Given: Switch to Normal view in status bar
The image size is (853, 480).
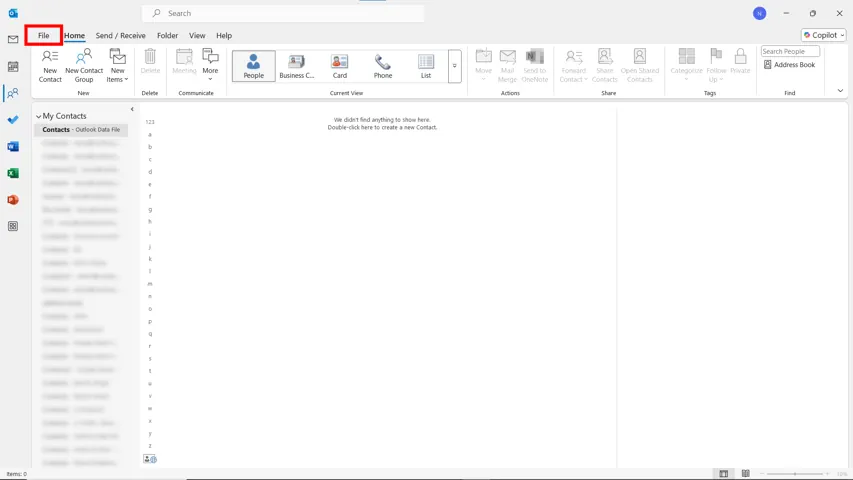Looking at the screenshot, I should tap(724, 473).
